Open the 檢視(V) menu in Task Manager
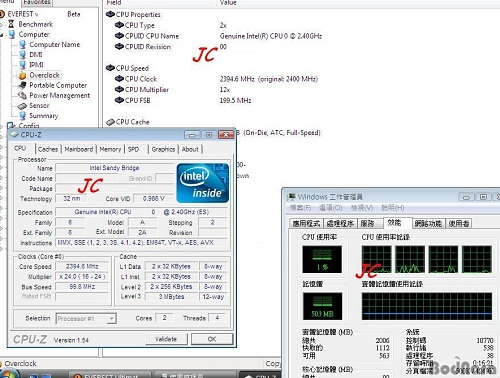Screen dimensions: 500x378 [x=362, y=208]
